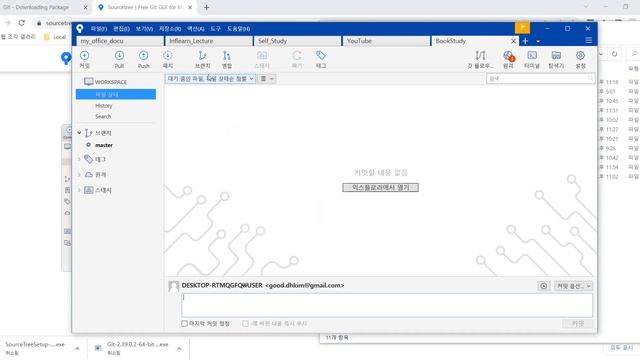Open the commit options (커밋 옵션) dropdown
640x360 pixels.
click(x=573, y=286)
